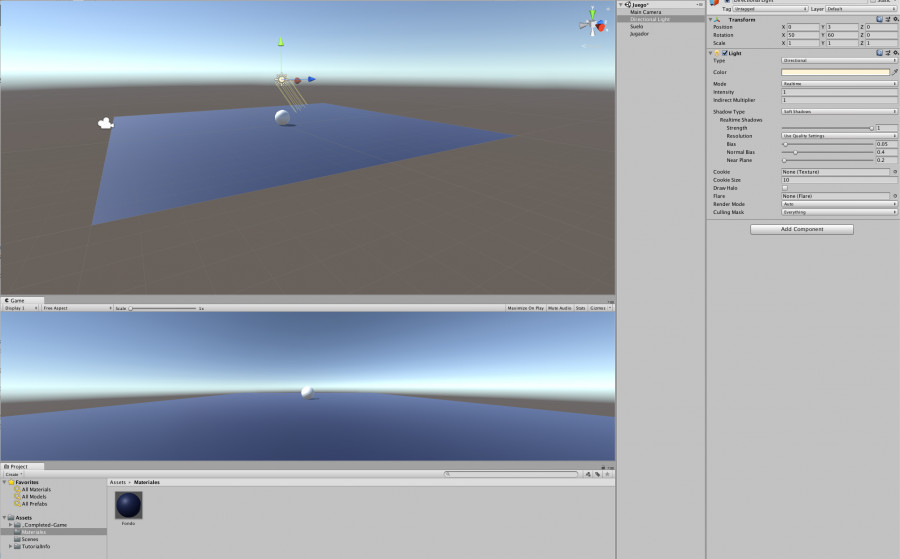
Task: Collapse the Juego scene in Hierarchy
Action: (620, 5)
